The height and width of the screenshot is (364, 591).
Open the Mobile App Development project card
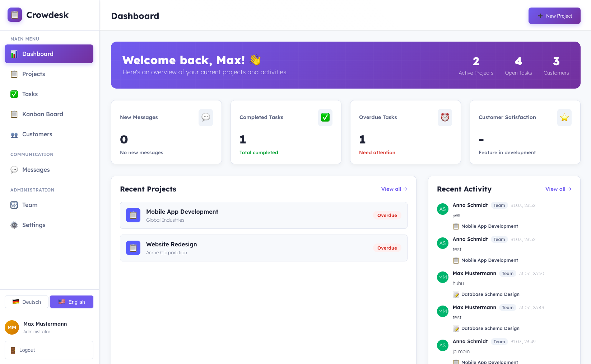pos(264,215)
